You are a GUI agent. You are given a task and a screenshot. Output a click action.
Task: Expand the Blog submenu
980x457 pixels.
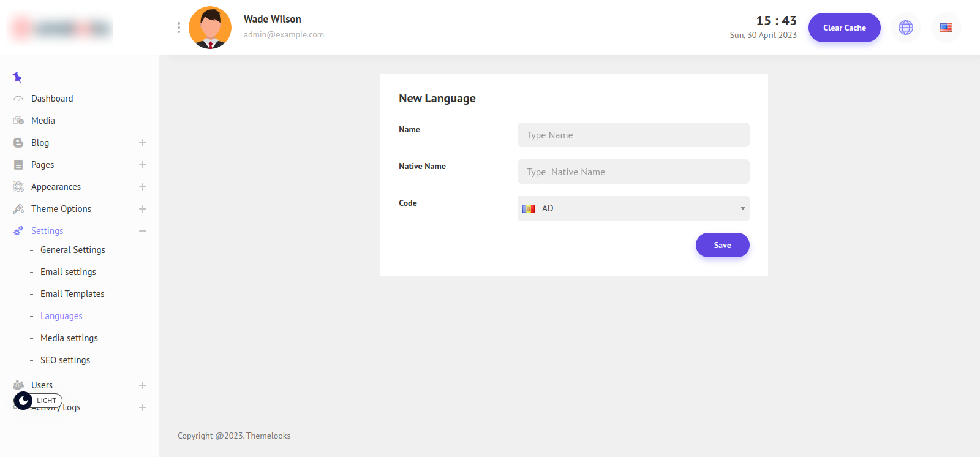[143, 143]
